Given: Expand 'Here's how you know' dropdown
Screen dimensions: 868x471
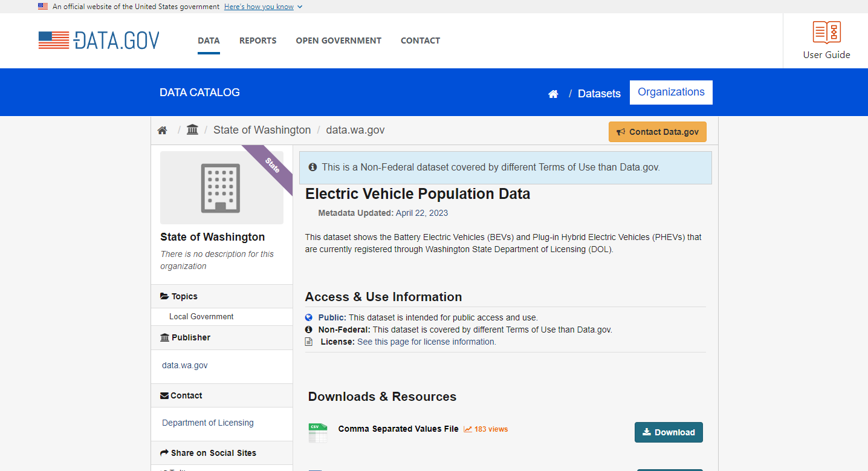Looking at the screenshot, I should coord(263,7).
